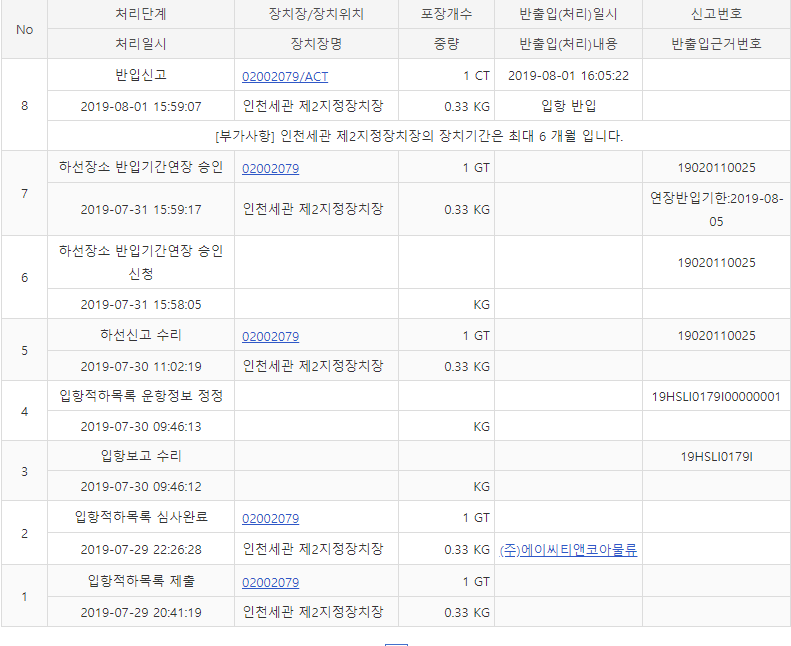Open the 02002079/ACT link in row 8
The width and height of the screenshot is (791, 646).
point(284,76)
